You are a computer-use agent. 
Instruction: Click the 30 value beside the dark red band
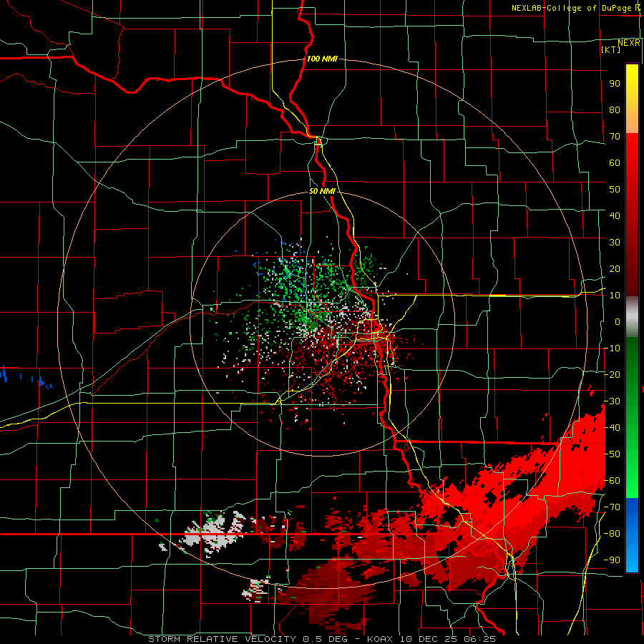pos(615,243)
